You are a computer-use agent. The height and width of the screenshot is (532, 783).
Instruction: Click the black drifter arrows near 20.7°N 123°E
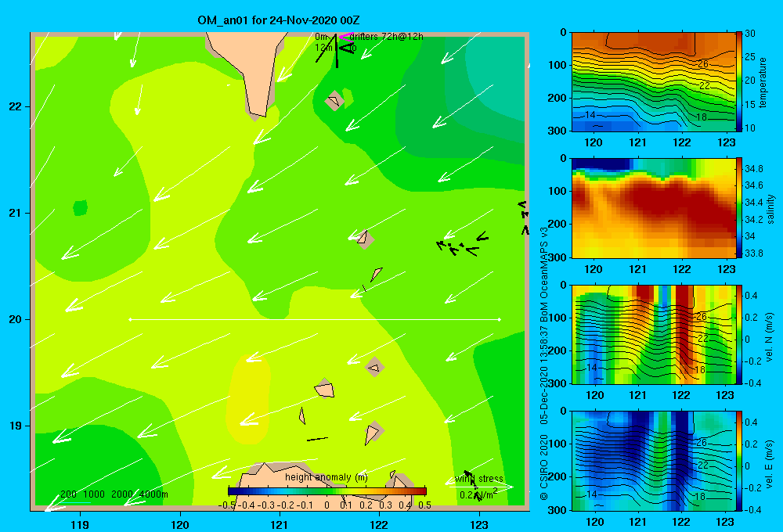click(x=462, y=243)
